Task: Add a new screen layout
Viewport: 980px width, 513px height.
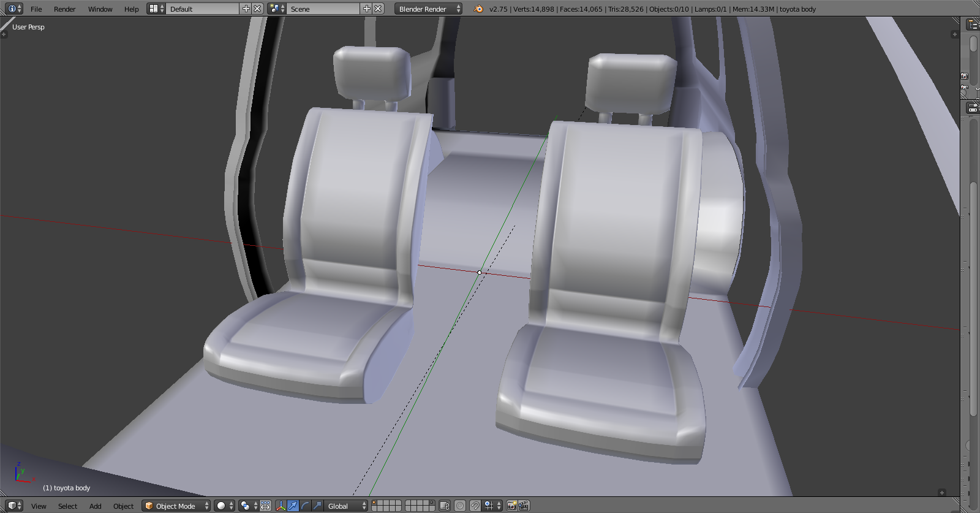Action: point(246,9)
